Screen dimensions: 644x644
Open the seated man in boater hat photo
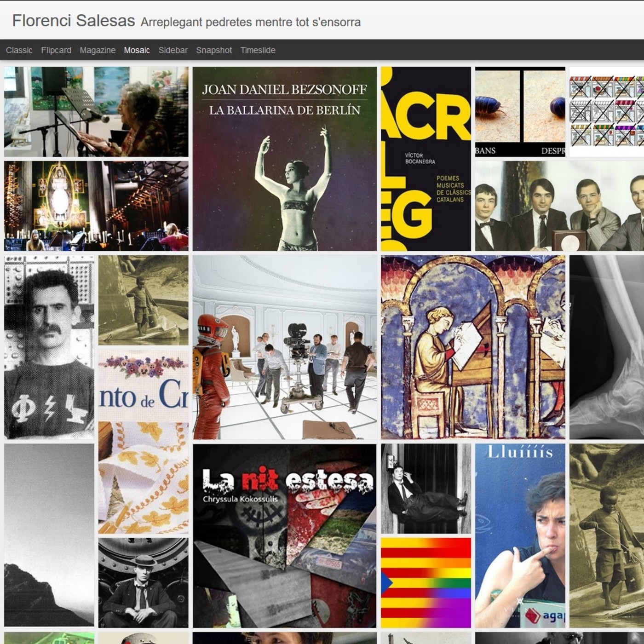click(x=144, y=583)
